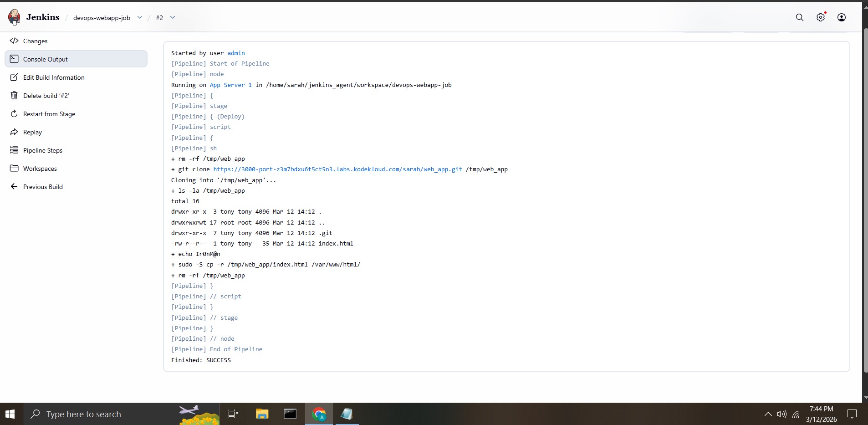
Task: Click the Jenkins butler logo icon
Action: point(14,17)
